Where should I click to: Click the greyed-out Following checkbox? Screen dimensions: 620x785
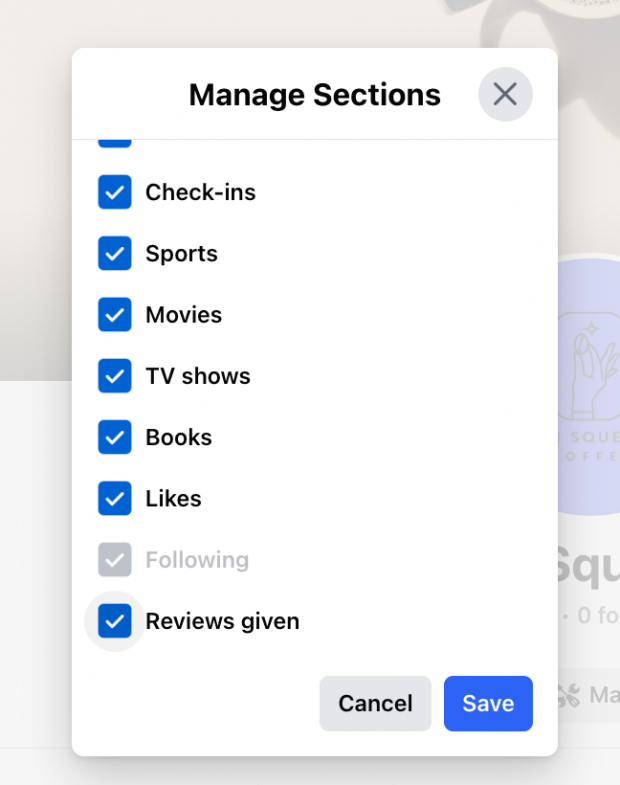(x=115, y=560)
